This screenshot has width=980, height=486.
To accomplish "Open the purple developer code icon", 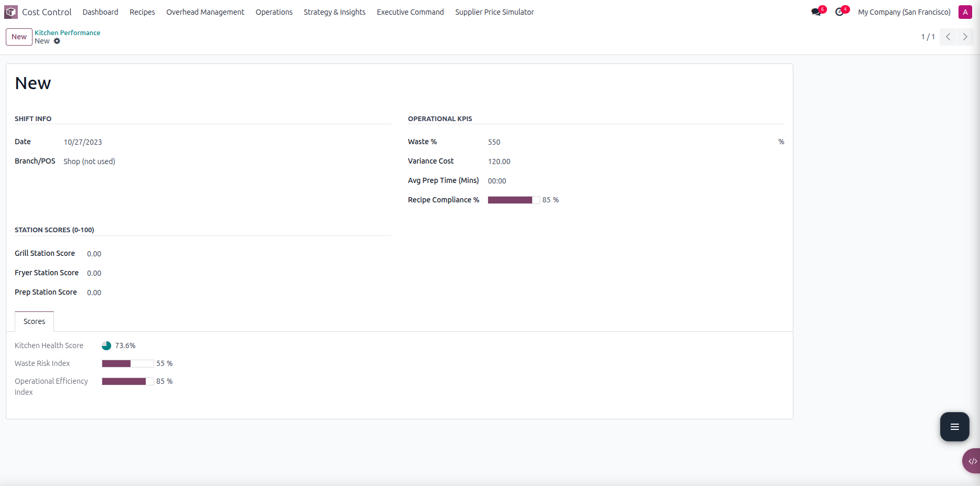I will pyautogui.click(x=972, y=461).
